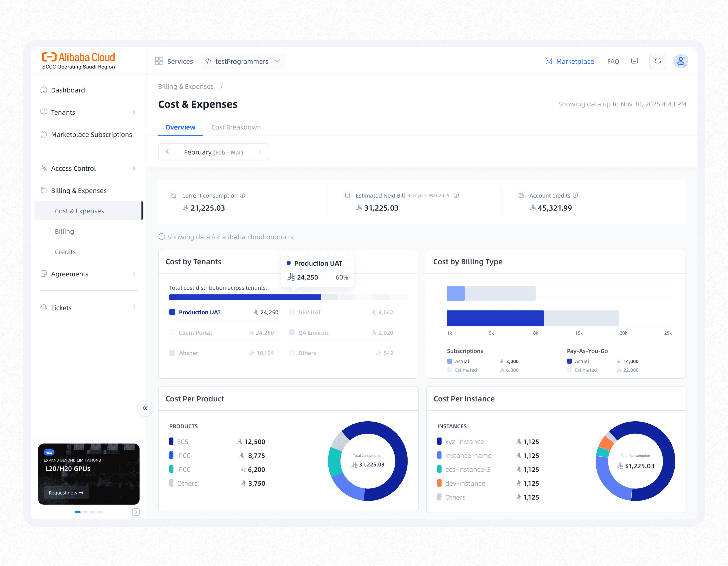
Task: Toggle Absher tenant checkbox
Action: (x=172, y=353)
